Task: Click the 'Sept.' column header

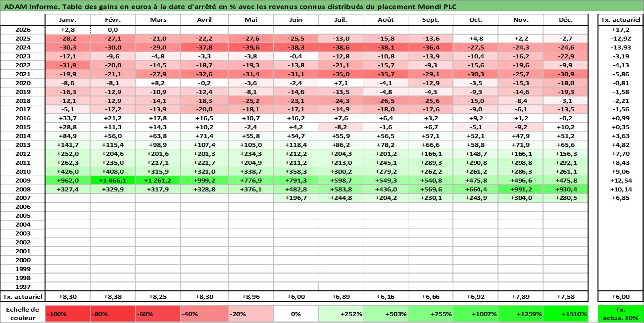Action: [431, 20]
